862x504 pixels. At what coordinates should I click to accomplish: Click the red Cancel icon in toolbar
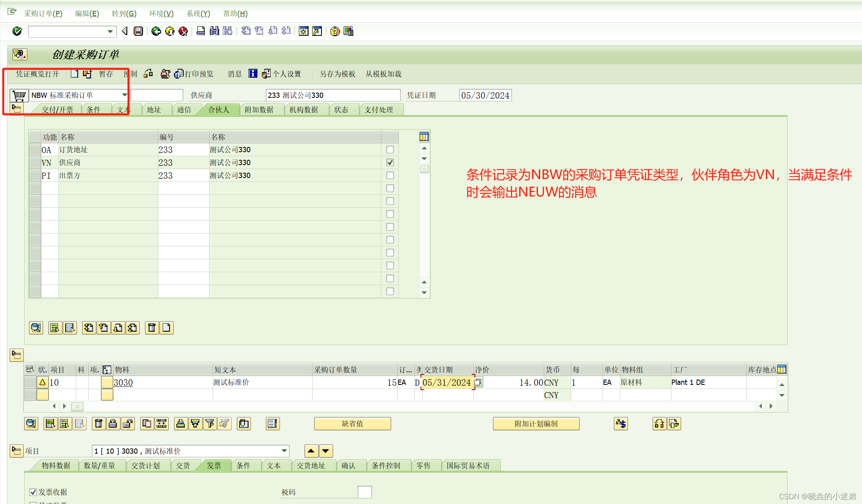183,31
